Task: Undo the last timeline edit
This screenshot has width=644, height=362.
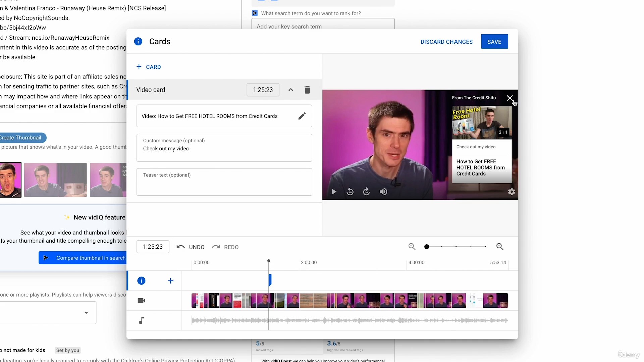Action: coord(191,247)
